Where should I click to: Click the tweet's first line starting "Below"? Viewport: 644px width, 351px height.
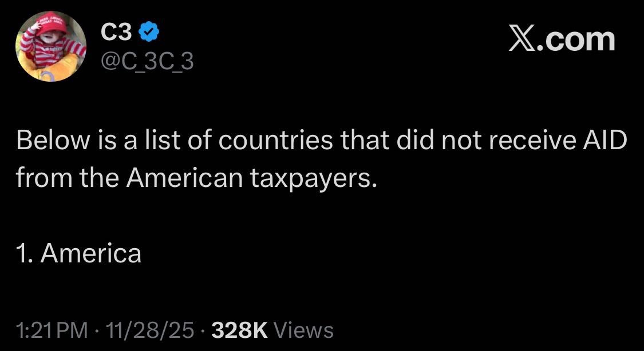pos(321,141)
